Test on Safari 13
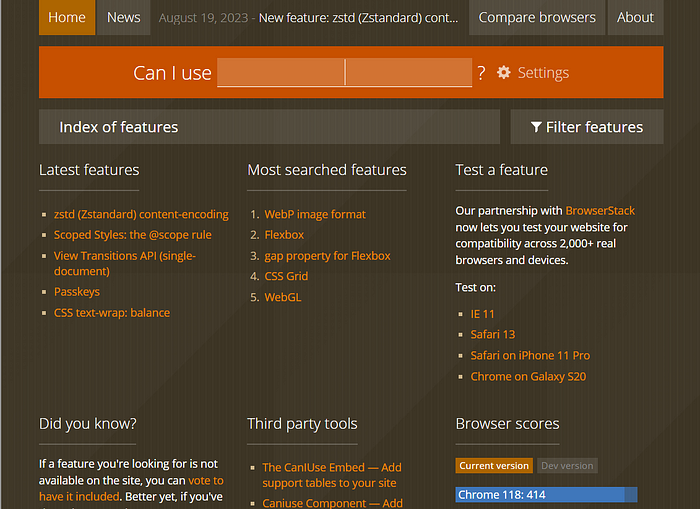 pyautogui.click(x=493, y=334)
